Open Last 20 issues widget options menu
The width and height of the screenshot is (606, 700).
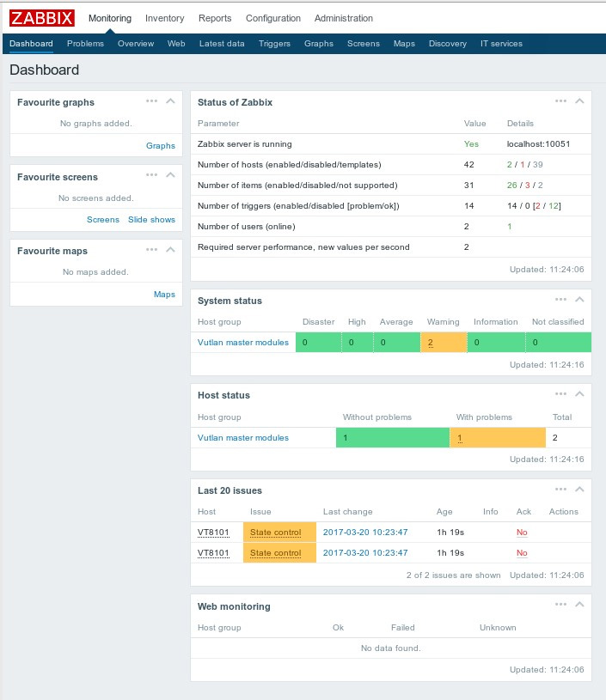coord(560,490)
